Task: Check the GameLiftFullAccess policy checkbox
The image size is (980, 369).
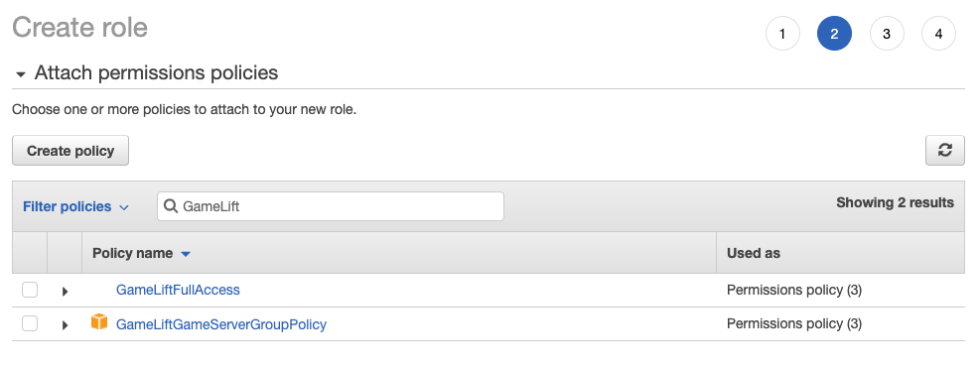Action: pos(30,290)
